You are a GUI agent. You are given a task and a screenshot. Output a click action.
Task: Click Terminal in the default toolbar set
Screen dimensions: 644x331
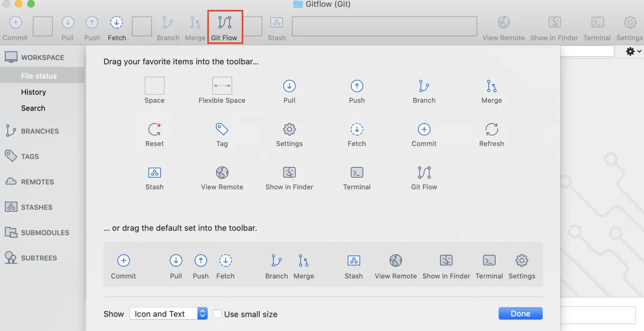click(489, 267)
